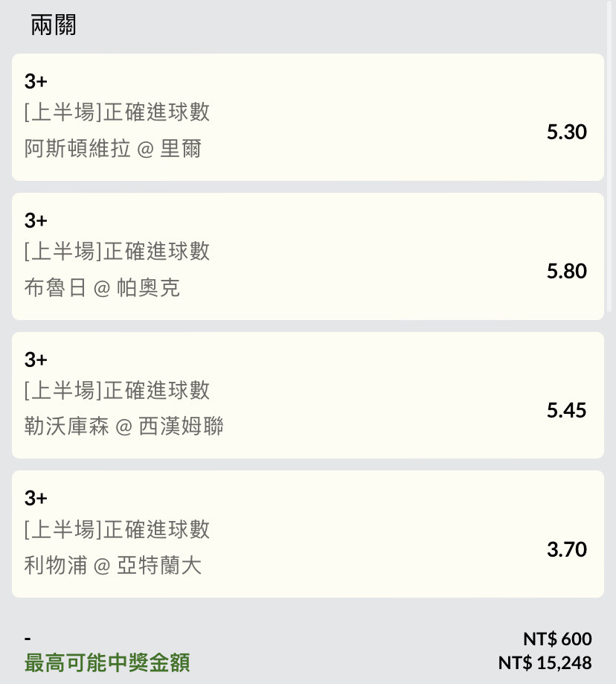The image size is (616, 684).
Task: Open the 利物浦 @ 亞特蘭大 bet card
Action: tap(308, 534)
